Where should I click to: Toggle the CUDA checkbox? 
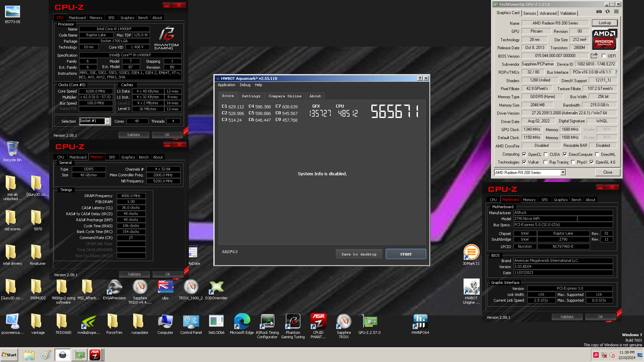click(x=546, y=155)
